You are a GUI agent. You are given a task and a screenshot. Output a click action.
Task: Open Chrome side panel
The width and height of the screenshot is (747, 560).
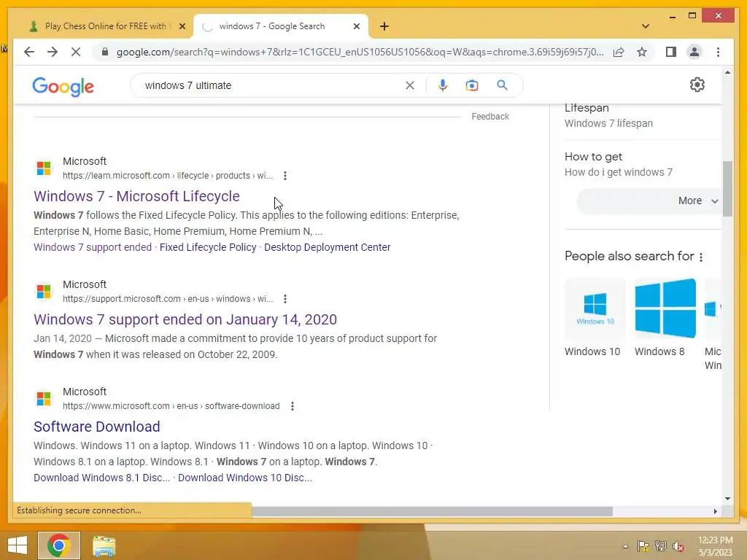click(671, 52)
